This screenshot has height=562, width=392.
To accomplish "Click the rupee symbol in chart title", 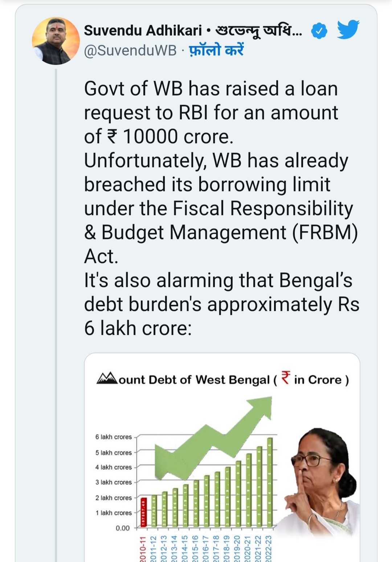I will [x=286, y=377].
